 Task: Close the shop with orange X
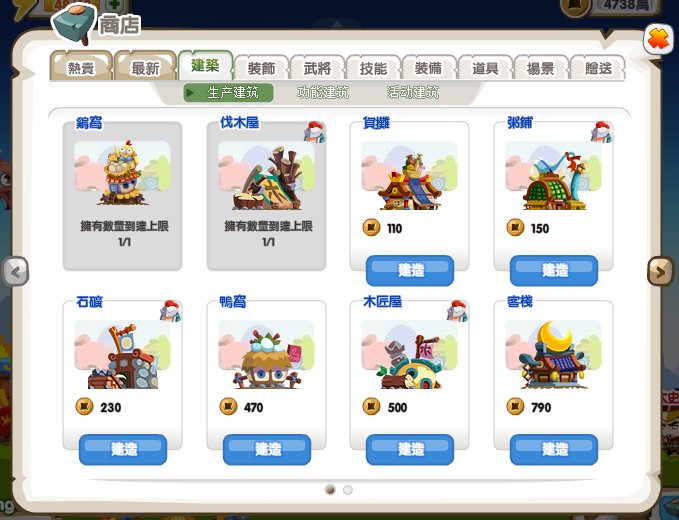[658, 40]
